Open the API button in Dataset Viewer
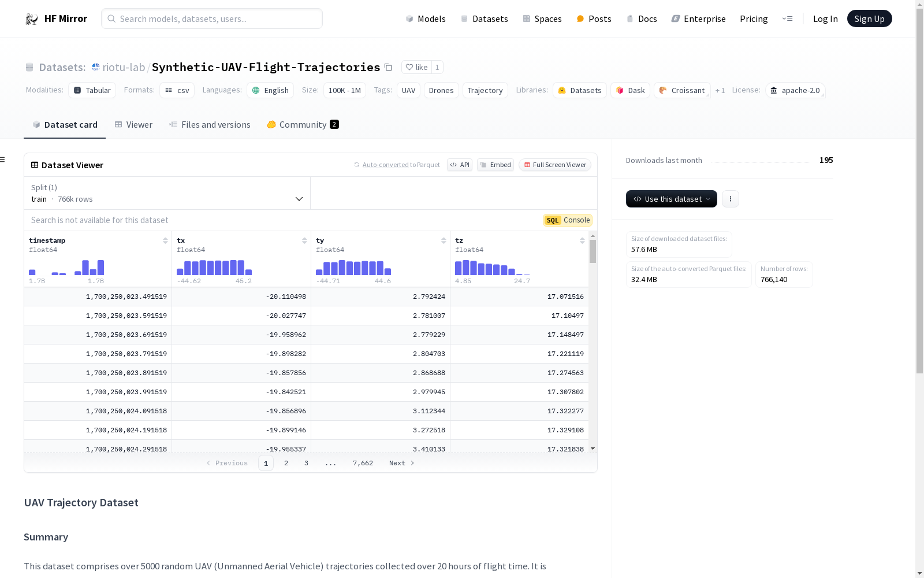Screen dimensions: 924x578 pyautogui.click(x=460, y=165)
